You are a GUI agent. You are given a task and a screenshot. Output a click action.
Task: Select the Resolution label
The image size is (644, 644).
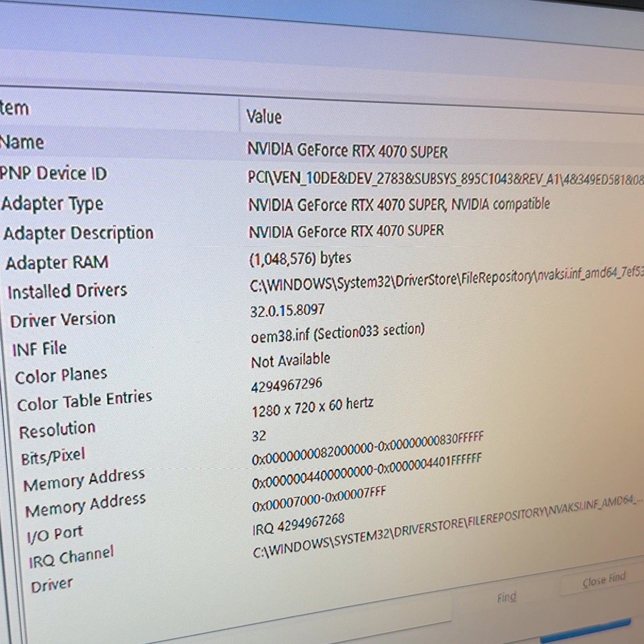[x=57, y=430]
